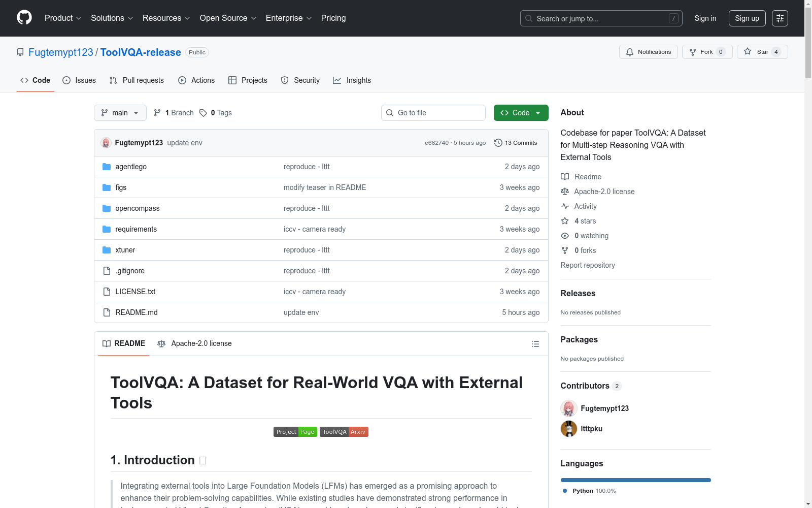Image resolution: width=812 pixels, height=508 pixels.
Task: Click the opencompass folder icon
Action: point(107,208)
